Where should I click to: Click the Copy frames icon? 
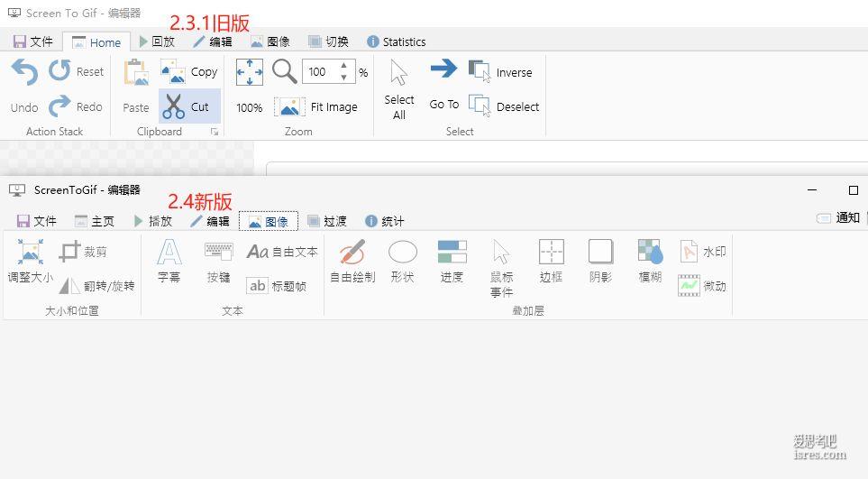[x=173, y=71]
